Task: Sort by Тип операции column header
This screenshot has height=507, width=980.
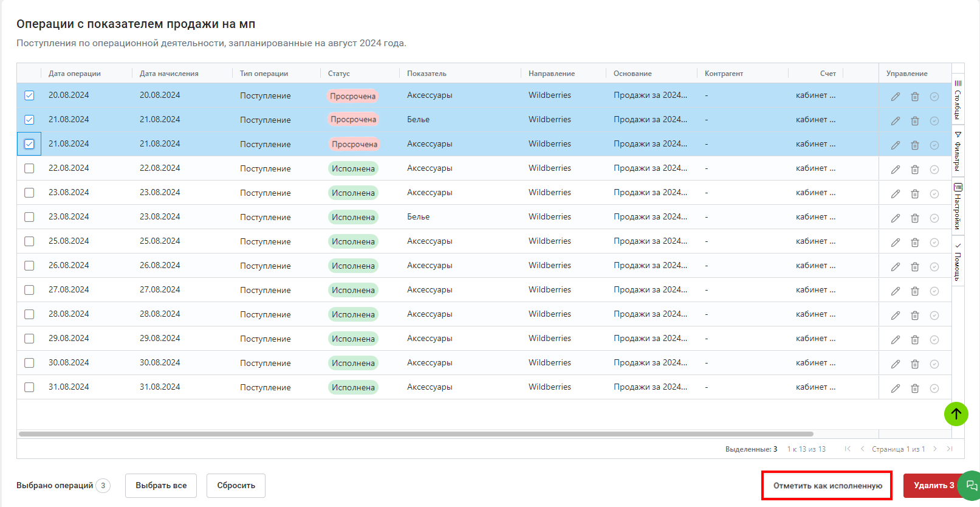Action: (x=264, y=74)
